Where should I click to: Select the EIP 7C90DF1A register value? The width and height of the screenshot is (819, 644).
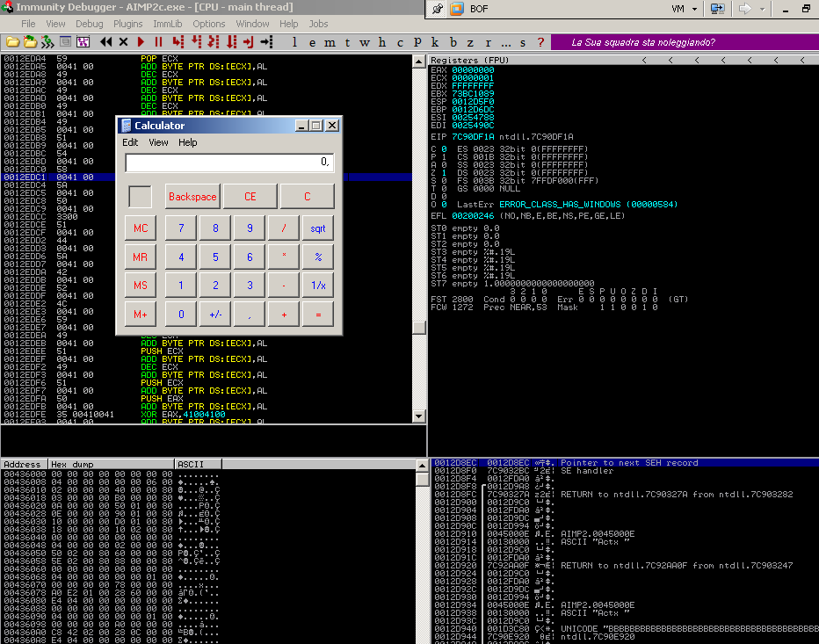[473, 137]
